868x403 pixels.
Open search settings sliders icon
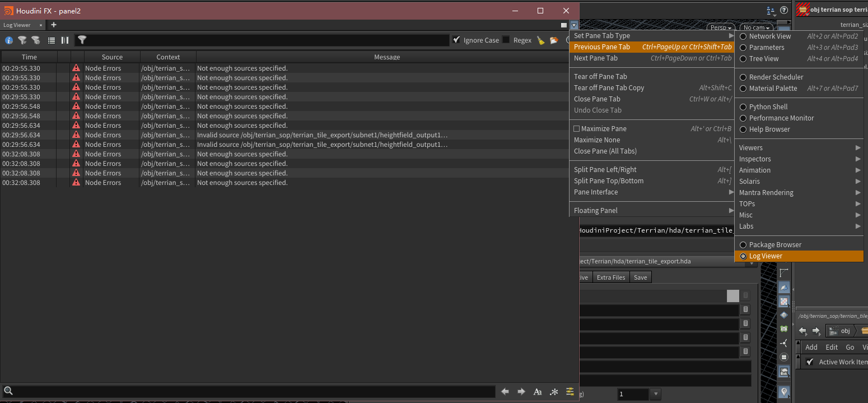(570, 392)
